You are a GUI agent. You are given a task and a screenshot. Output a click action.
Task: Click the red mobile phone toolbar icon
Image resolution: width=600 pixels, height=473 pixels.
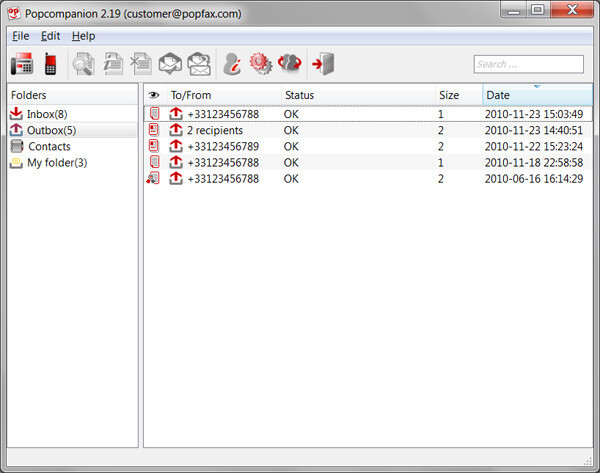[50, 65]
